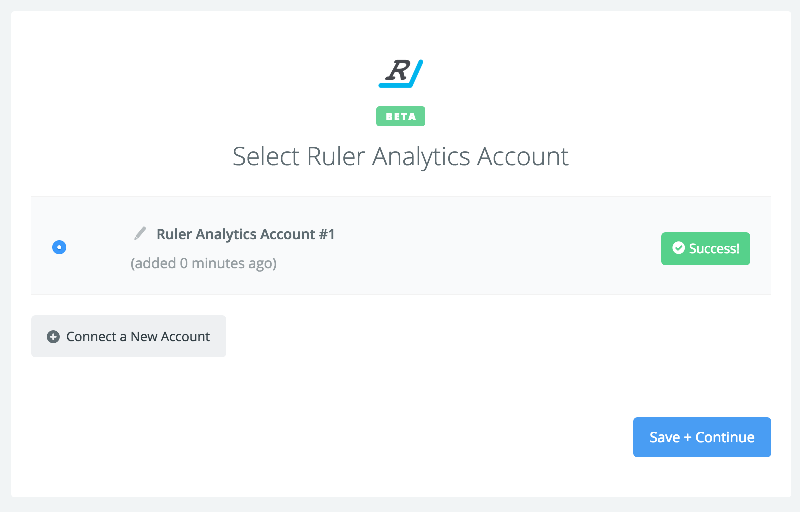This screenshot has width=800, height=512.
Task: Click the blue slash stroke of the logo
Action: pos(416,73)
